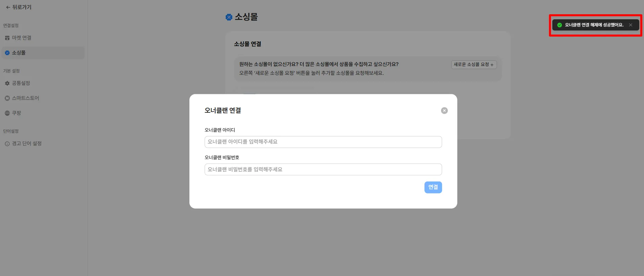Click the back arrow icon
Image resolution: width=644 pixels, height=276 pixels.
coord(8,7)
